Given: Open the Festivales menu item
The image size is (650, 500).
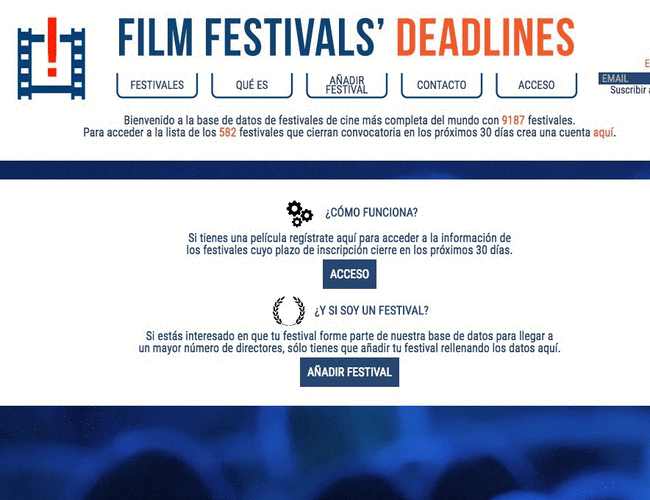Looking at the screenshot, I should coord(157,85).
